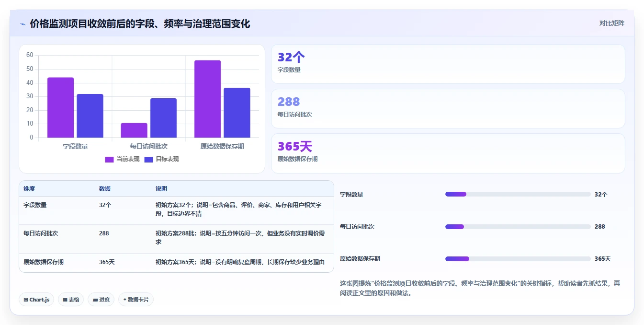Image resolution: width=644 pixels, height=325 pixels.
Task: Click the blue 目标表现 bar for 原始数据保存期
Action: point(237,113)
